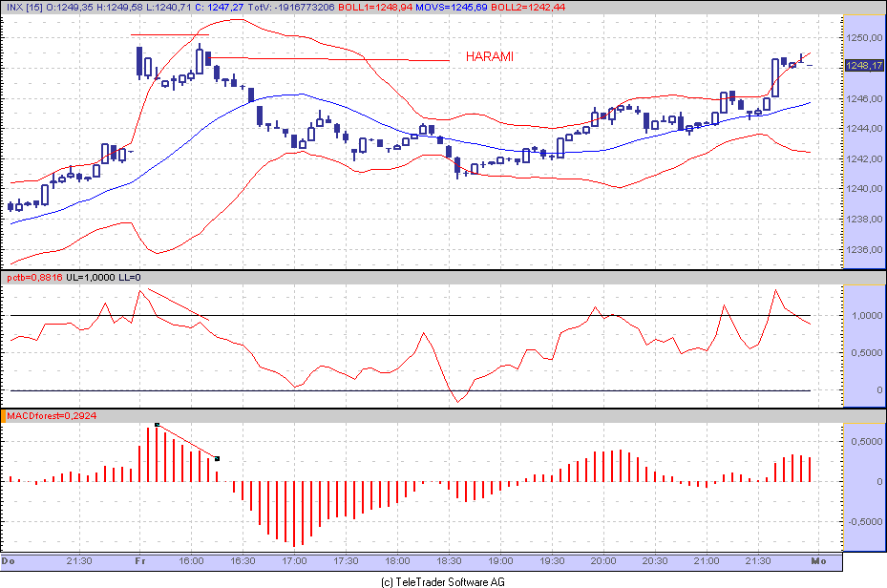Click the BOLL2=1242,44 indicator label
887x588 pixels.
point(528,8)
